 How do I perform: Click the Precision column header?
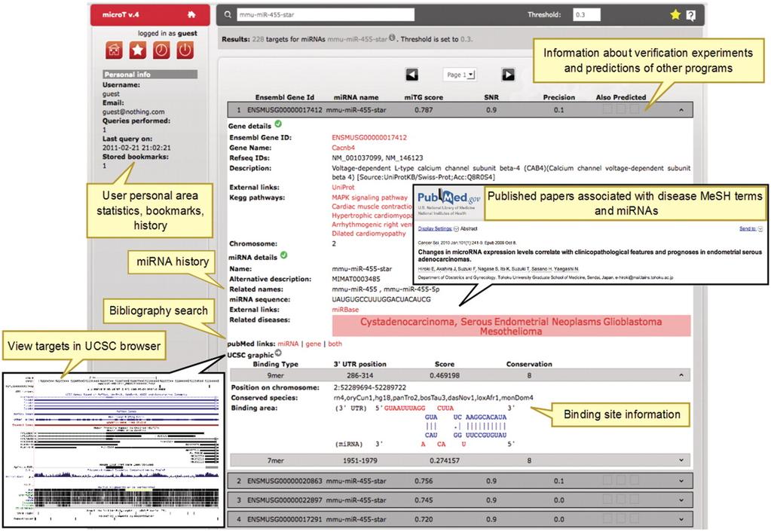559,97
